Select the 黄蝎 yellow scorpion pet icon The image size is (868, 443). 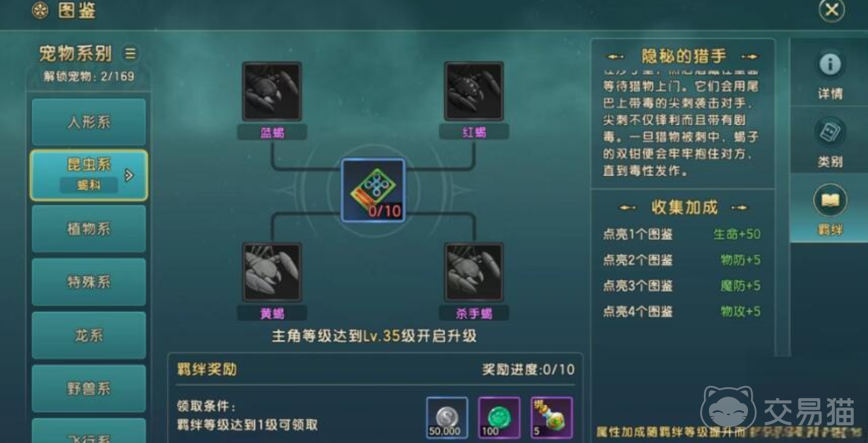[272, 272]
